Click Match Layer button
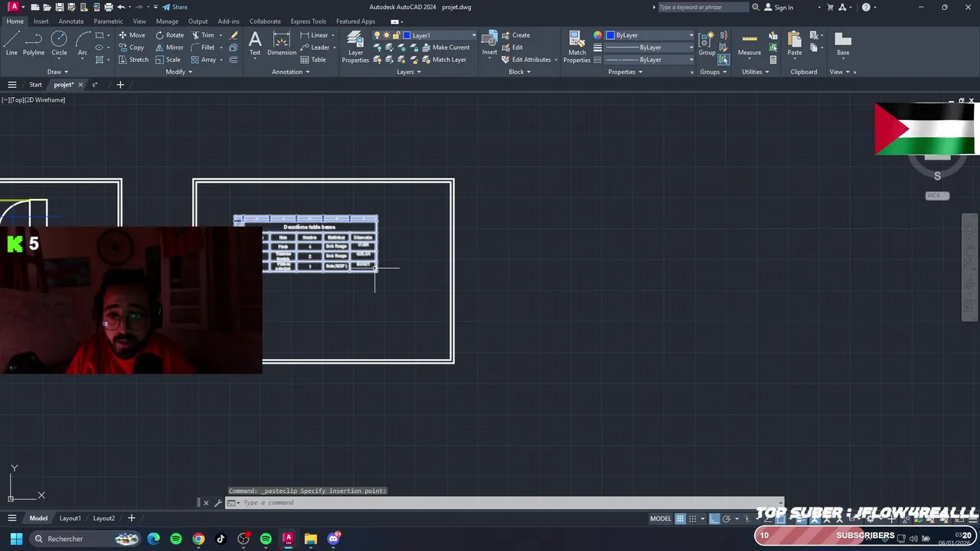 pyautogui.click(x=444, y=60)
